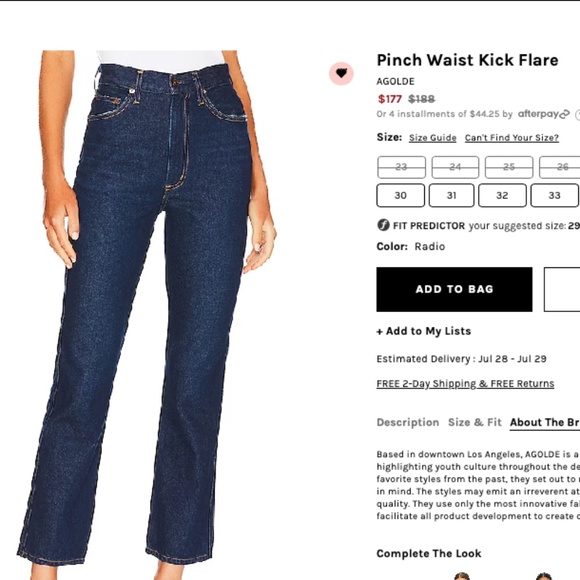The image size is (580, 580).
Task: Click the ADD TO BAG button
Action: coord(454,289)
